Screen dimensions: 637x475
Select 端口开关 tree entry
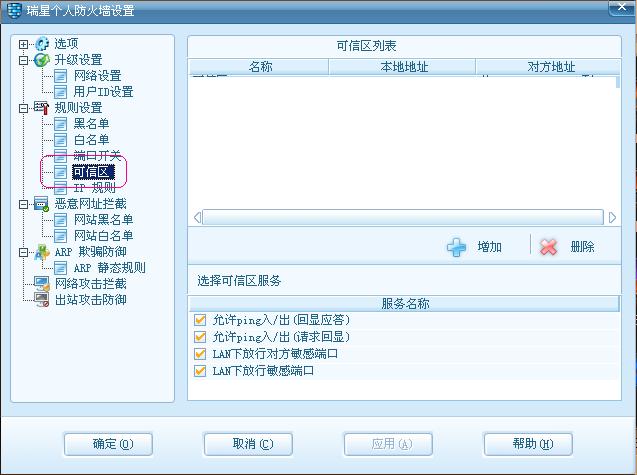(x=98, y=156)
